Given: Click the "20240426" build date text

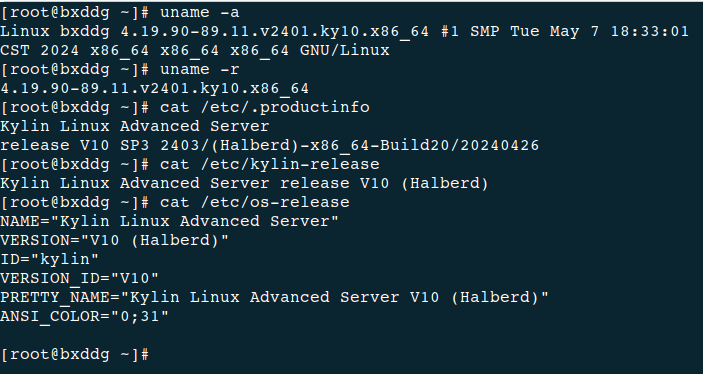Looking at the screenshot, I should tap(500, 145).
